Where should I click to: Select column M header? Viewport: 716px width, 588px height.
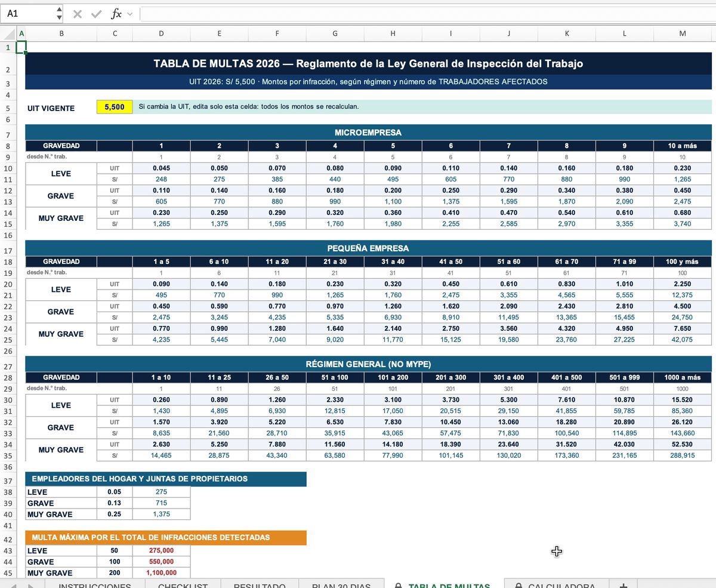pos(683,33)
